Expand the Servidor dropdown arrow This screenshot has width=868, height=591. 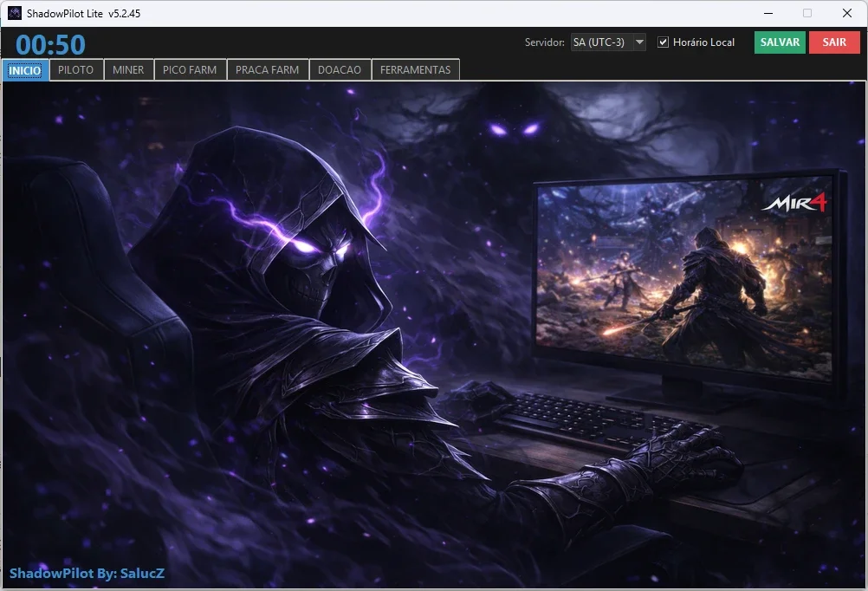coord(639,42)
